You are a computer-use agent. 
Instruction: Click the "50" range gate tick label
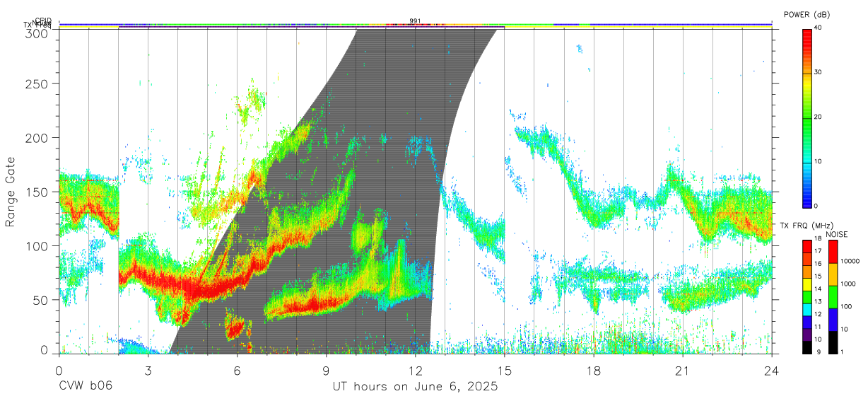40,300
